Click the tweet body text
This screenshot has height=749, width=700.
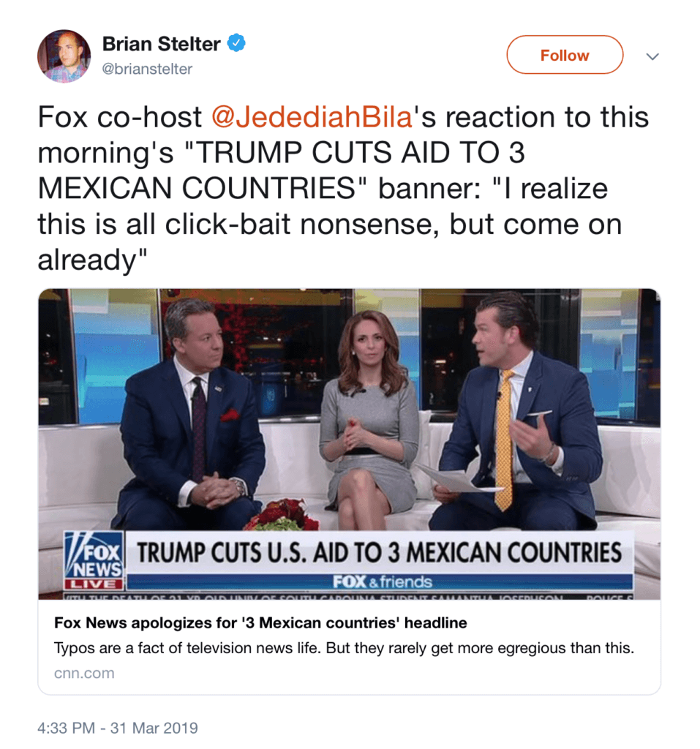point(343,188)
